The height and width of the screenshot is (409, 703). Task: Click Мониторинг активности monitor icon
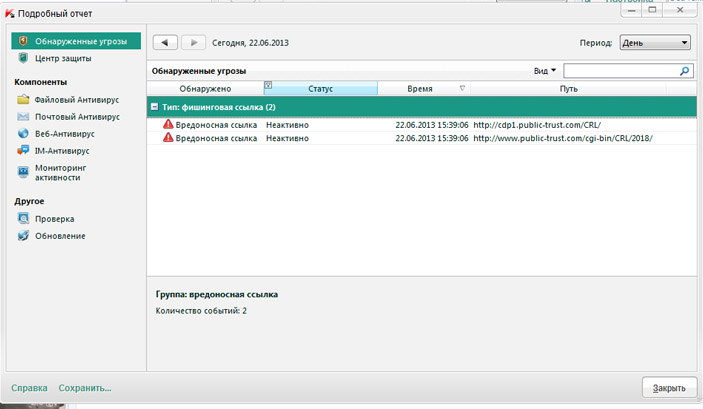pos(23,172)
